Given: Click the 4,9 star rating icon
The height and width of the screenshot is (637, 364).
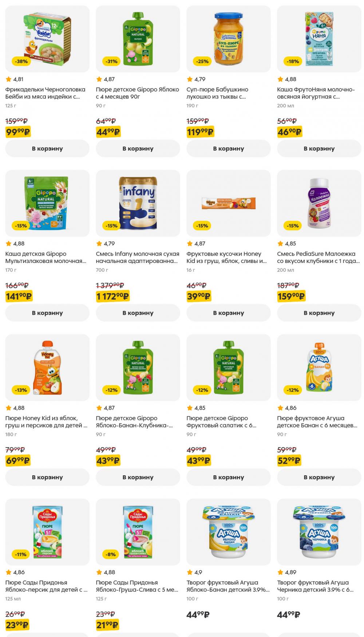Looking at the screenshot, I should coord(189,572).
